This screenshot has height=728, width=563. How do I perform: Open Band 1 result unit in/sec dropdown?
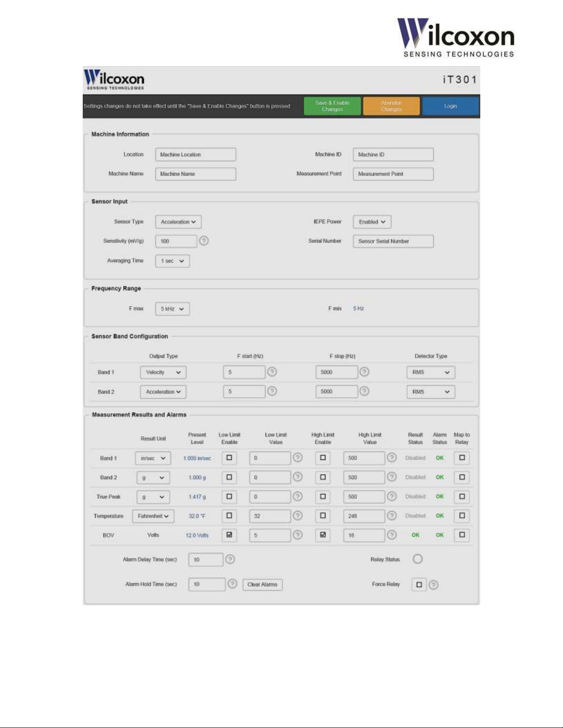[x=153, y=458]
